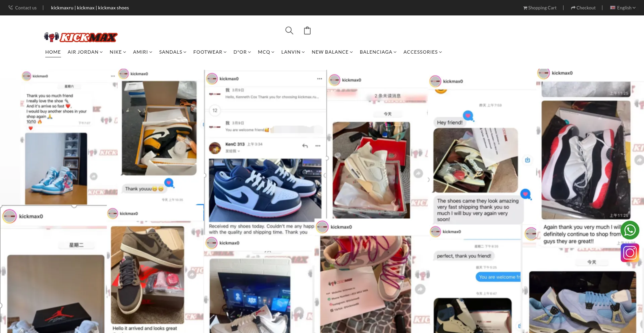The height and width of the screenshot is (333, 644).
Task: Click 'Hello it arrived and looks great' text
Action: click(x=145, y=328)
